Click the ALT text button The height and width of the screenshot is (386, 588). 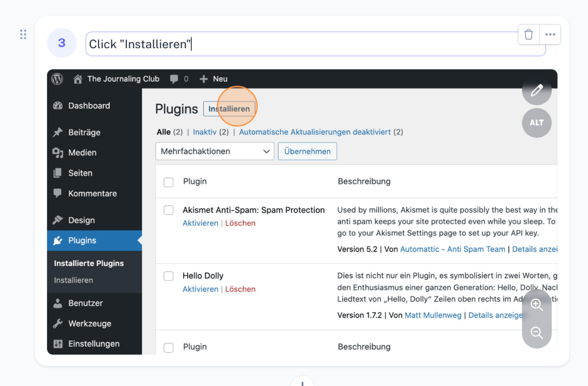click(x=536, y=123)
